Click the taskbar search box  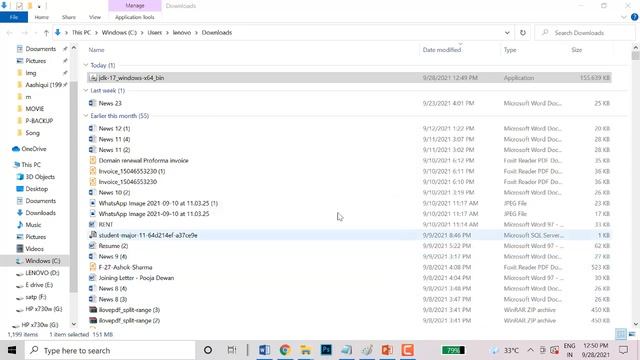(x=110, y=350)
